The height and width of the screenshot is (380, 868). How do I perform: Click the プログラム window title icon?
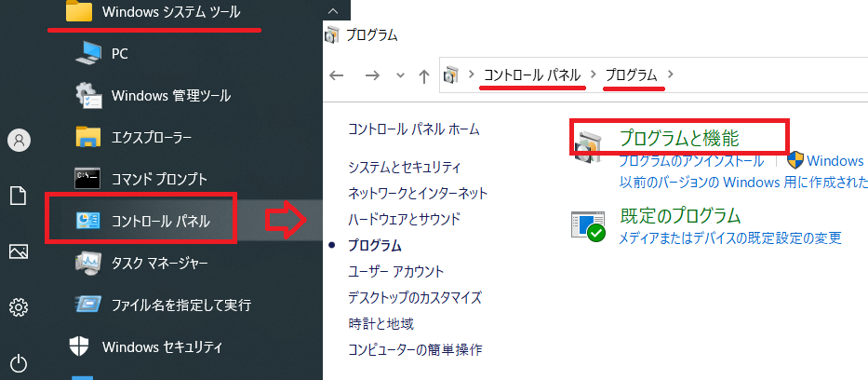331,34
